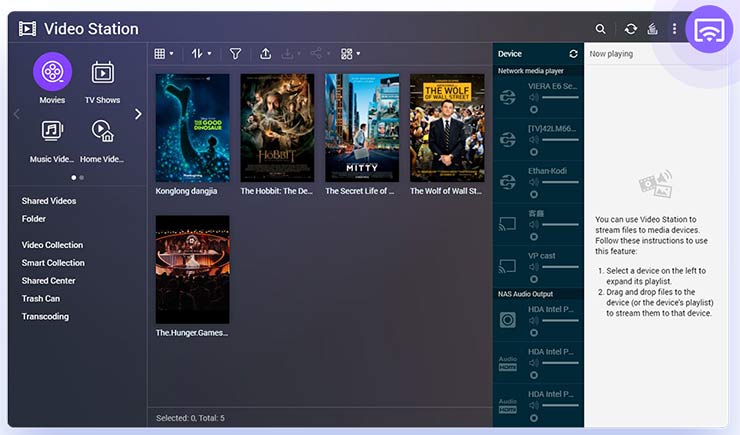
Task: Open Shared Videos in sidebar
Action: click(x=49, y=201)
